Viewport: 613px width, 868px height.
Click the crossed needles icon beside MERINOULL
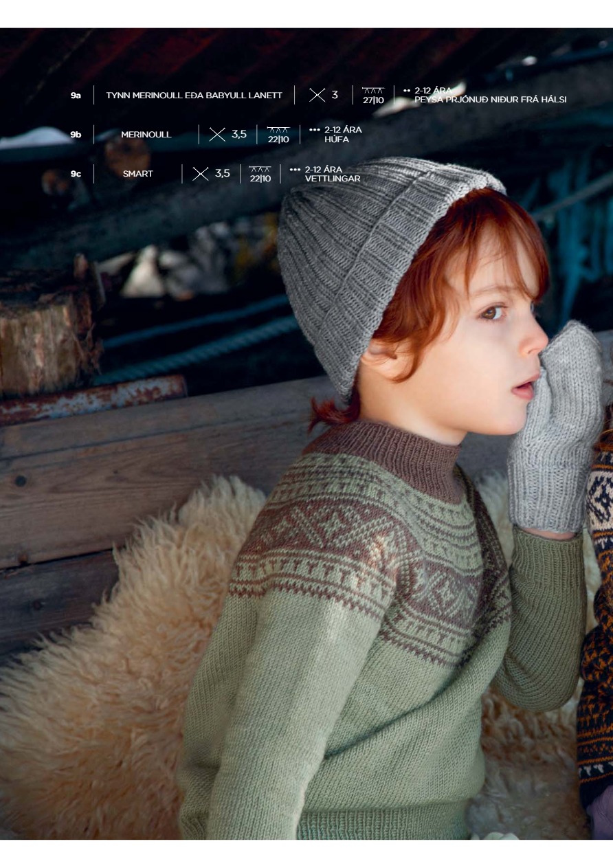tap(217, 135)
